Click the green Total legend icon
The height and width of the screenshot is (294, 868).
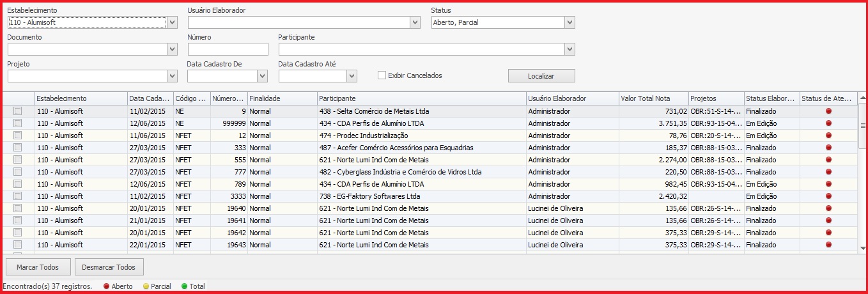(184, 286)
